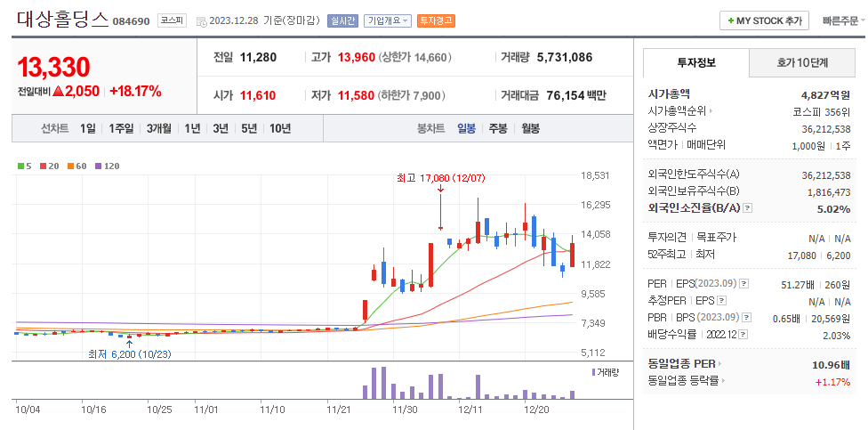868x430 pixels.
Task: Click the 거래대금 value 76,154 백만
Action: pyautogui.click(x=575, y=96)
